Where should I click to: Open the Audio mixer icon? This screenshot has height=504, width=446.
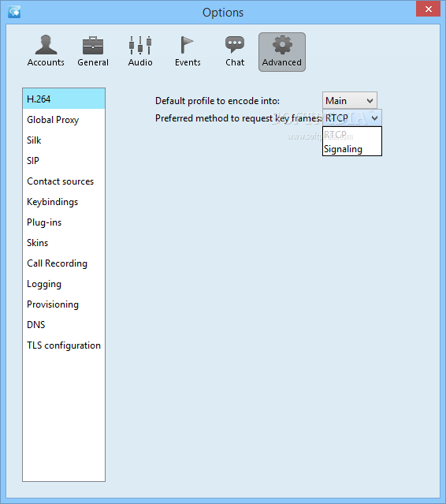pos(140,51)
